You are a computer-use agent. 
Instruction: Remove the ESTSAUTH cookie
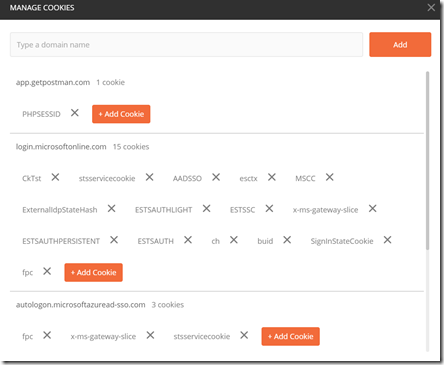point(188,240)
